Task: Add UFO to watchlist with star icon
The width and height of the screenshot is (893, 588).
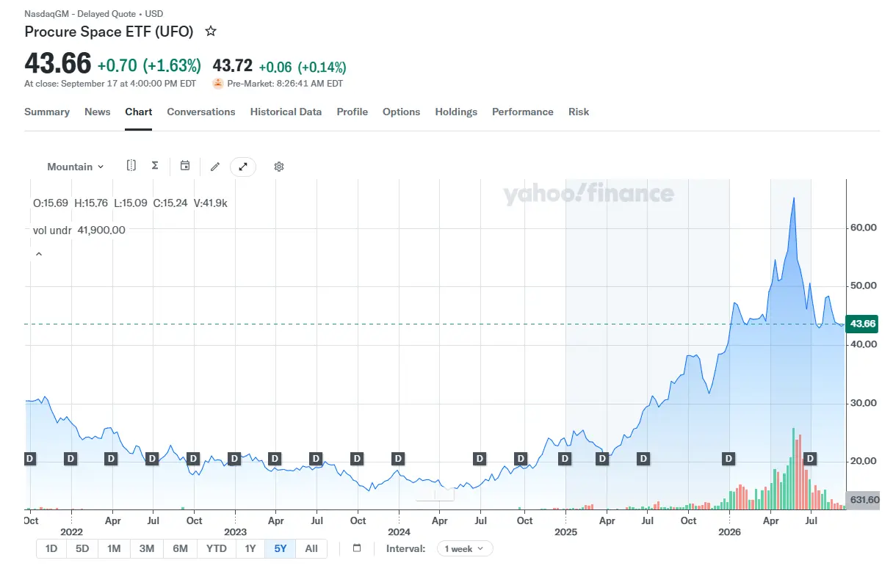Action: (x=211, y=32)
